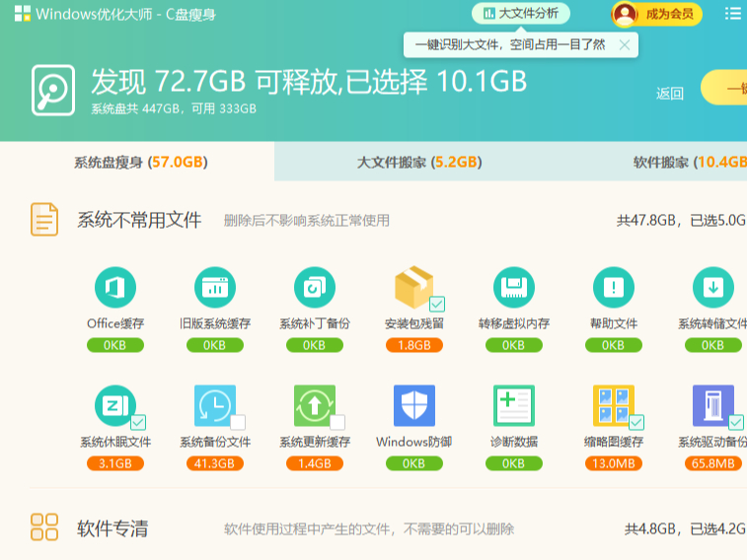Open the 帮助文件 icon
Screen dimensions: 747x560
613,287
